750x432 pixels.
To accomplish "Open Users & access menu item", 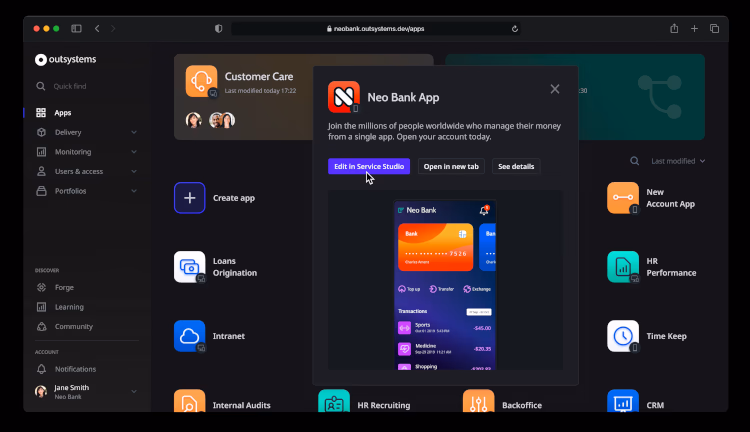I will [x=79, y=171].
